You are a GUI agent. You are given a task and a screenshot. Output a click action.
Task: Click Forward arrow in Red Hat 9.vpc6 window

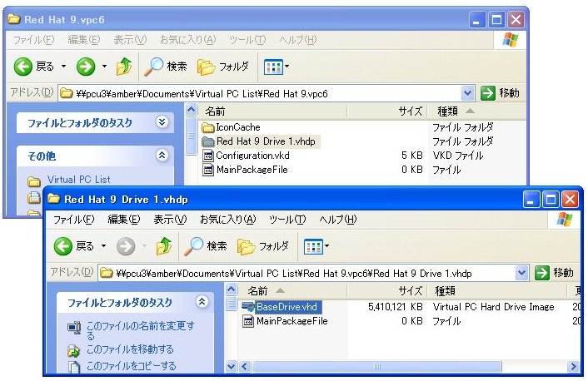(86, 67)
